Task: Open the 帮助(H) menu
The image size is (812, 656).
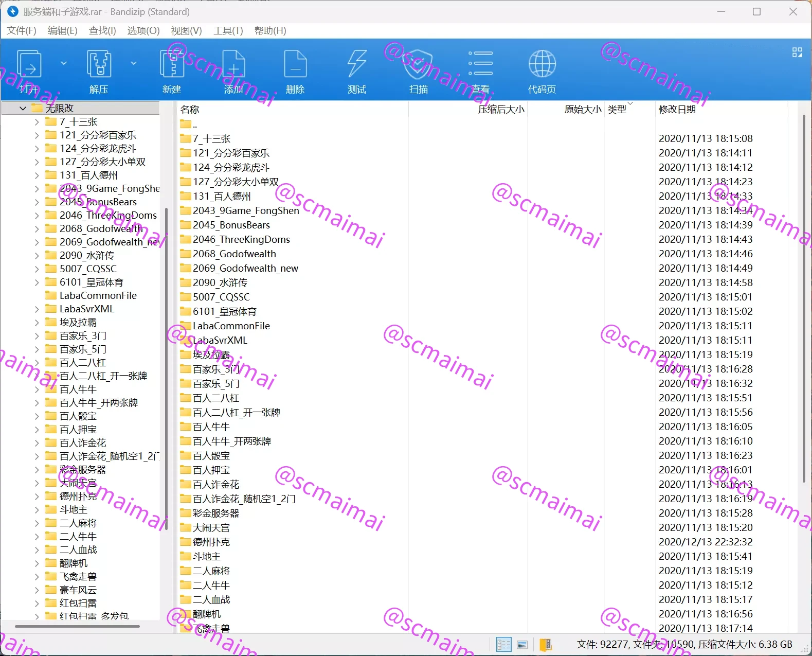Action: click(270, 30)
